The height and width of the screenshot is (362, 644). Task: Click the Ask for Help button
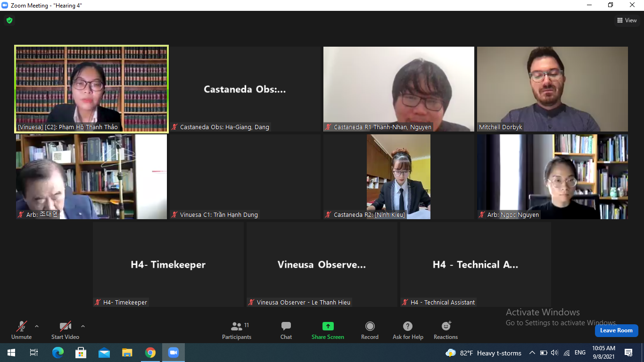(408, 330)
